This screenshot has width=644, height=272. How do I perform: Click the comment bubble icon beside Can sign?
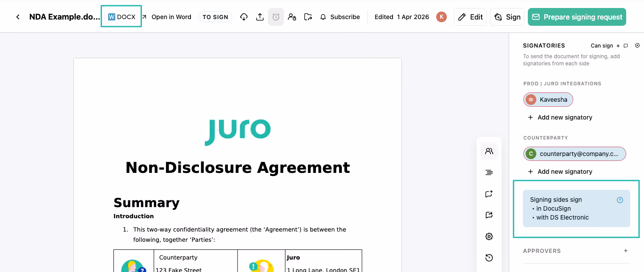tap(626, 46)
